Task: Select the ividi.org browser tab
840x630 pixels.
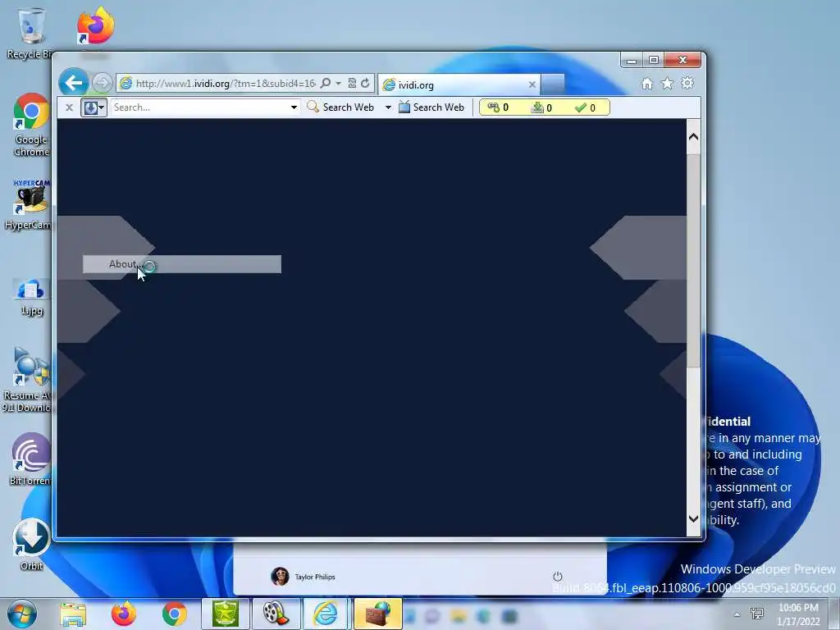Action: tap(459, 84)
